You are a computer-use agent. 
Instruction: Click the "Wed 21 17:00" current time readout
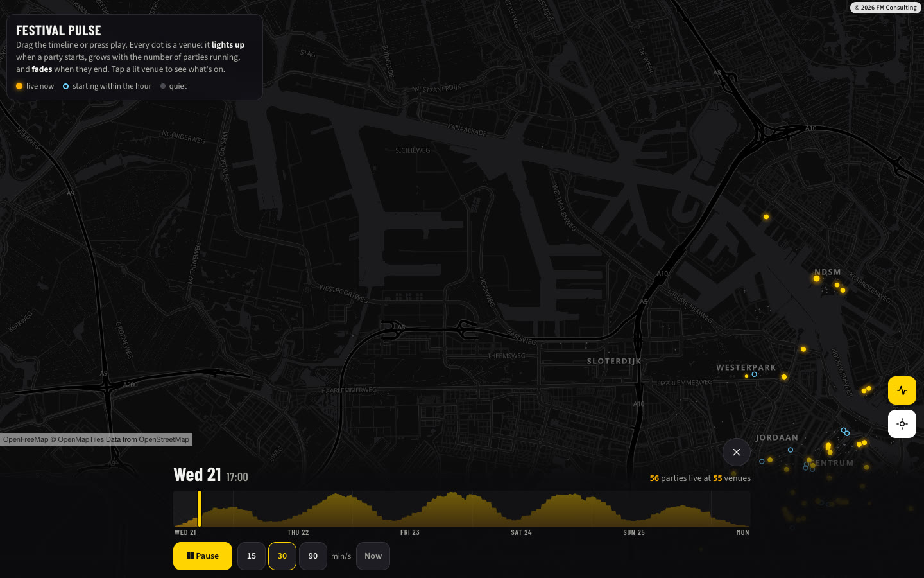(210, 475)
